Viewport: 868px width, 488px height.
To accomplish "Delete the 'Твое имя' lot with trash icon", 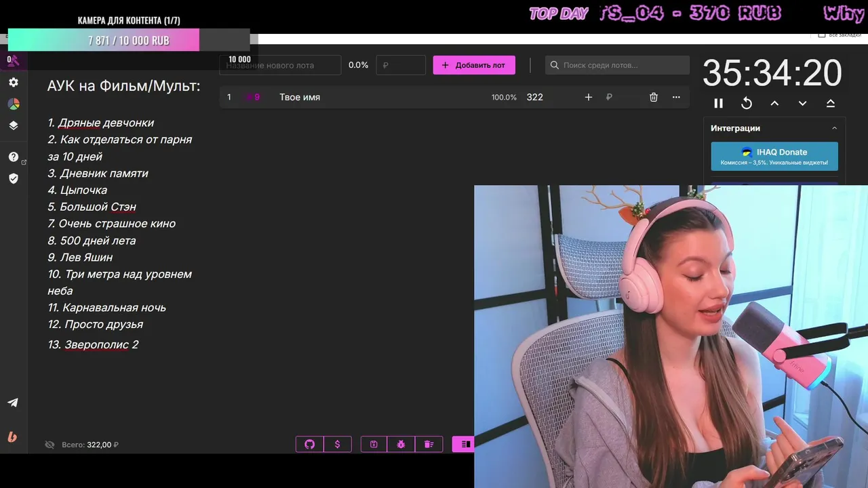I will (654, 97).
